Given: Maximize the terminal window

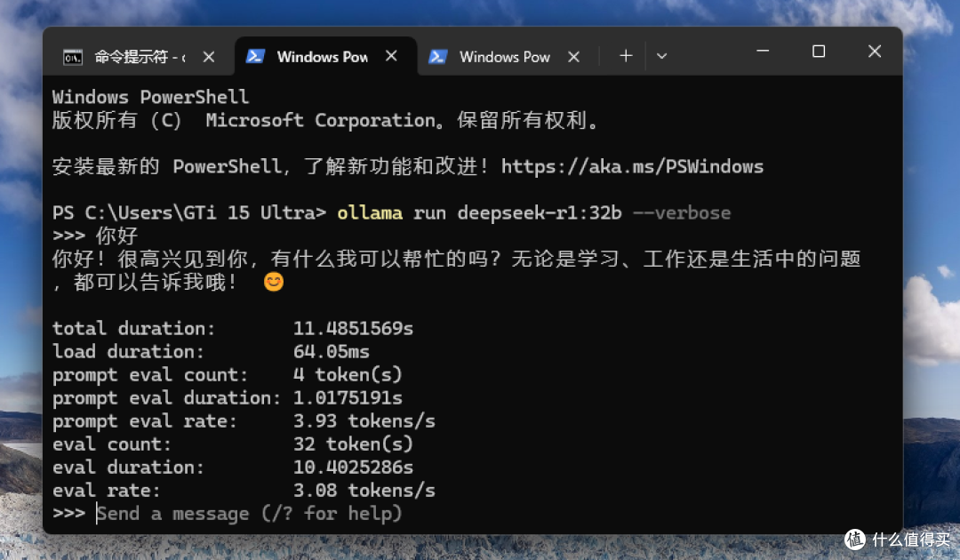Looking at the screenshot, I should point(819,52).
